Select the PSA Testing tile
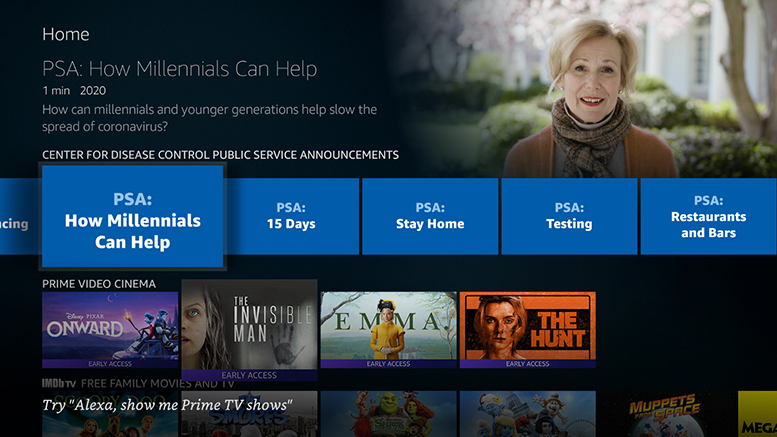This screenshot has width=777, height=437. [x=569, y=216]
